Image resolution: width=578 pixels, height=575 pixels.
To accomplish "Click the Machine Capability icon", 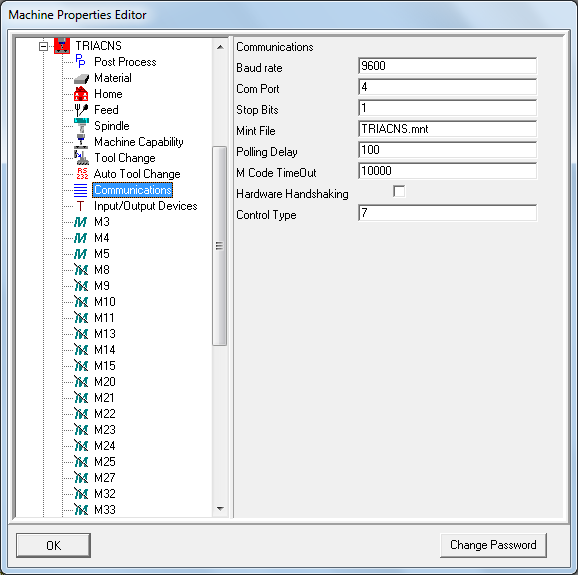I will (81, 142).
